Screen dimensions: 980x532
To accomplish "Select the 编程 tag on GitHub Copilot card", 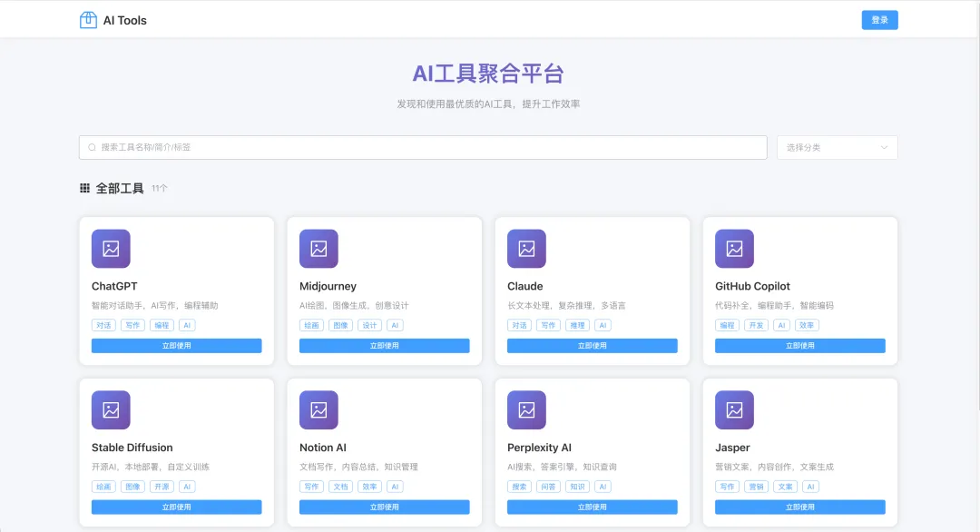I will (x=727, y=325).
